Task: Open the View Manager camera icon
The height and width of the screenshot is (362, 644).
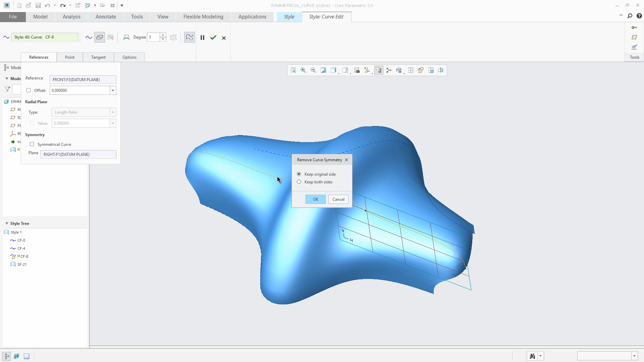Action: [357, 70]
